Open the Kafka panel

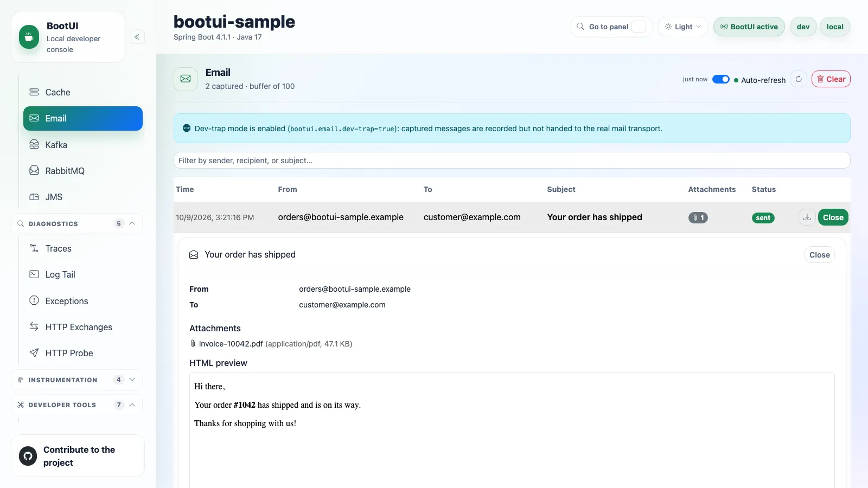82,145
